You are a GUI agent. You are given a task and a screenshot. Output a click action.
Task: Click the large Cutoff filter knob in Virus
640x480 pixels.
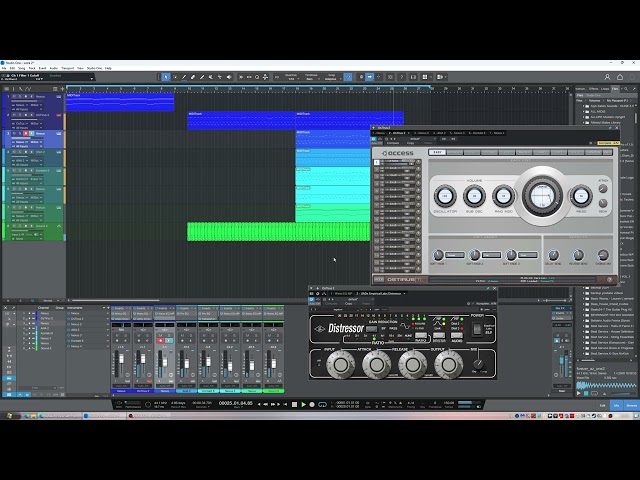(542, 197)
